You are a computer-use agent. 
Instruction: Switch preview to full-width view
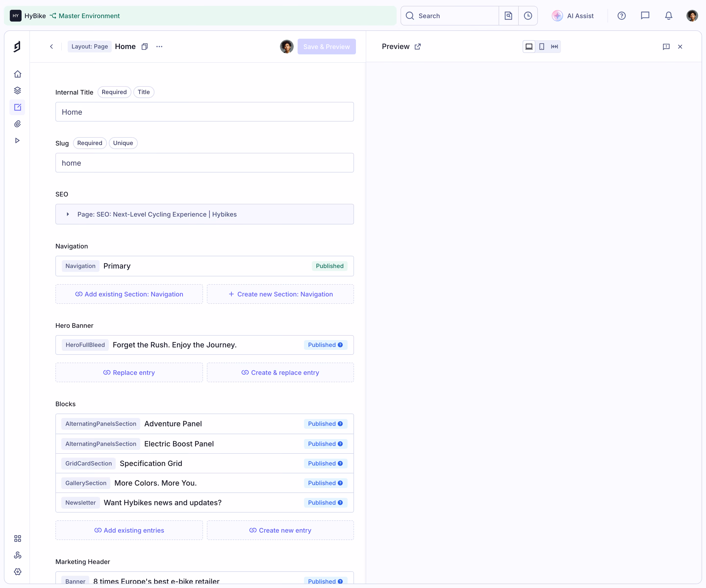[554, 47]
